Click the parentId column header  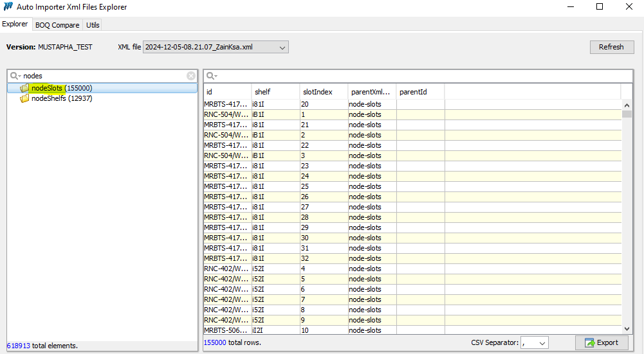click(419, 92)
